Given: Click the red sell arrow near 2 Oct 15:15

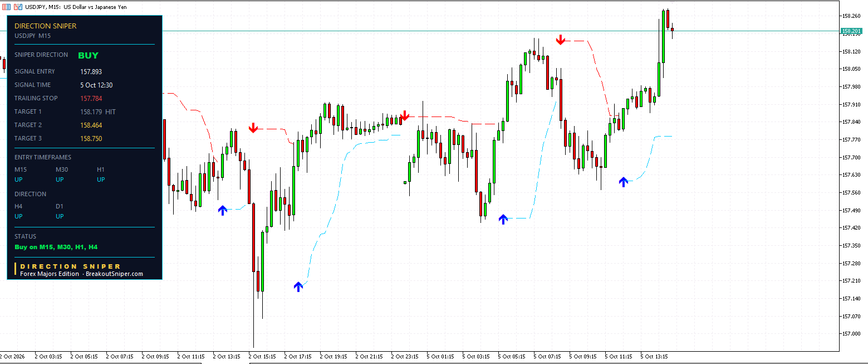Looking at the screenshot, I should click(x=253, y=128).
